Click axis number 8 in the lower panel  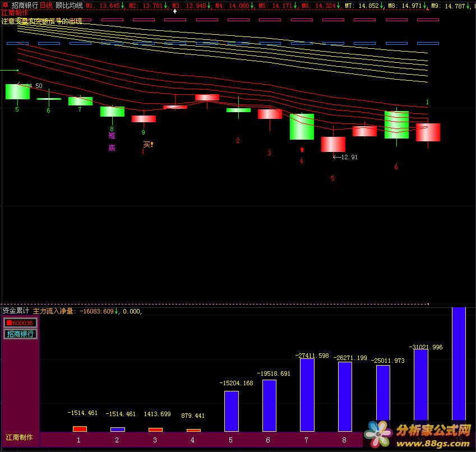tap(344, 440)
